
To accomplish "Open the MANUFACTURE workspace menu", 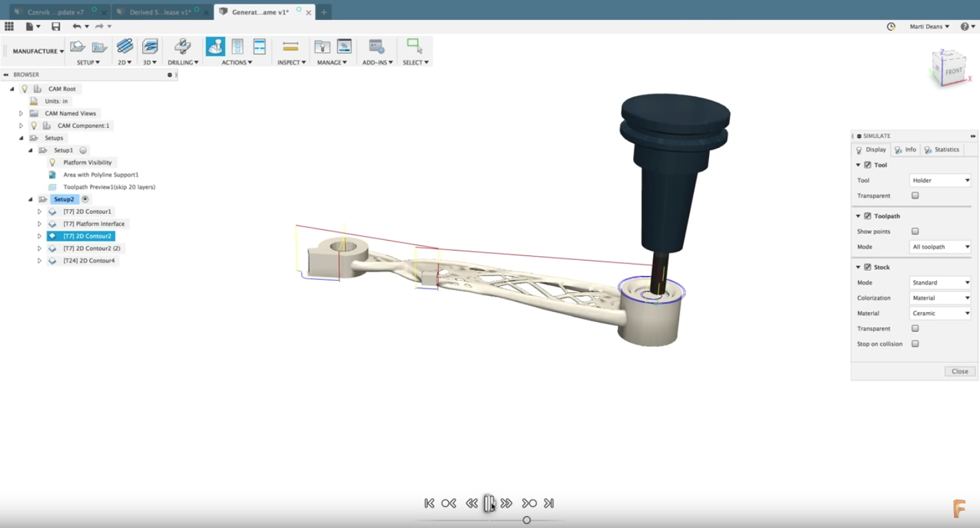I will (38, 51).
